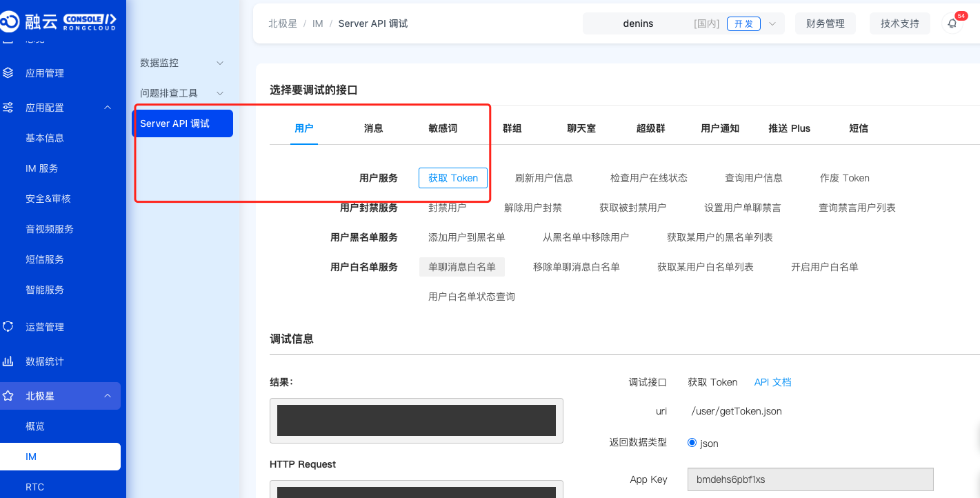Open 短信服务 in the sidebar
Viewport: 980px width, 498px height.
(45, 259)
